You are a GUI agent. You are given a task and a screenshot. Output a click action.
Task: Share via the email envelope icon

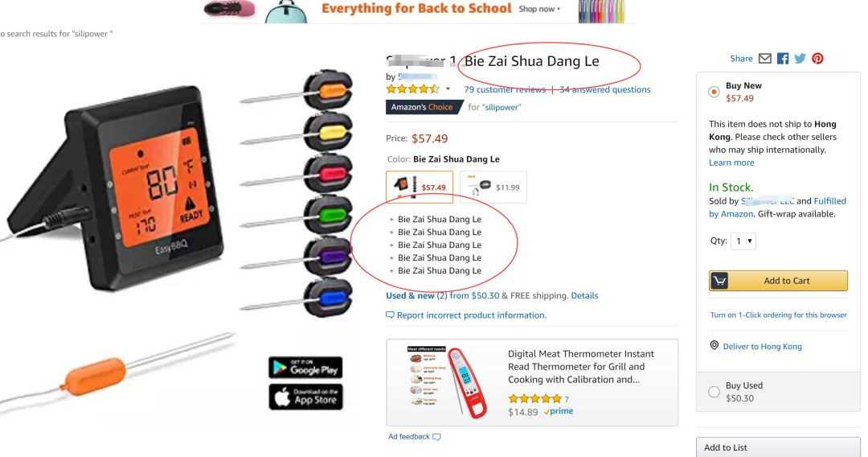pyautogui.click(x=764, y=58)
